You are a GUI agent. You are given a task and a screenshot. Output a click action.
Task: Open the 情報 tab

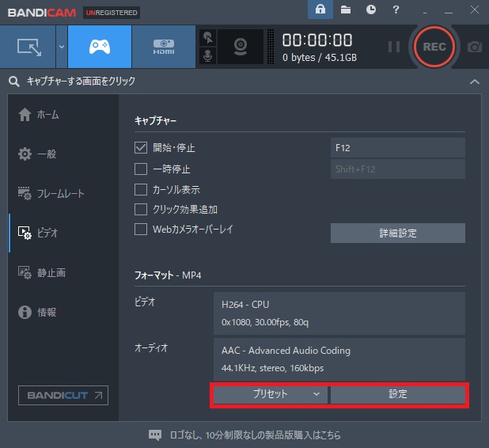(37, 312)
